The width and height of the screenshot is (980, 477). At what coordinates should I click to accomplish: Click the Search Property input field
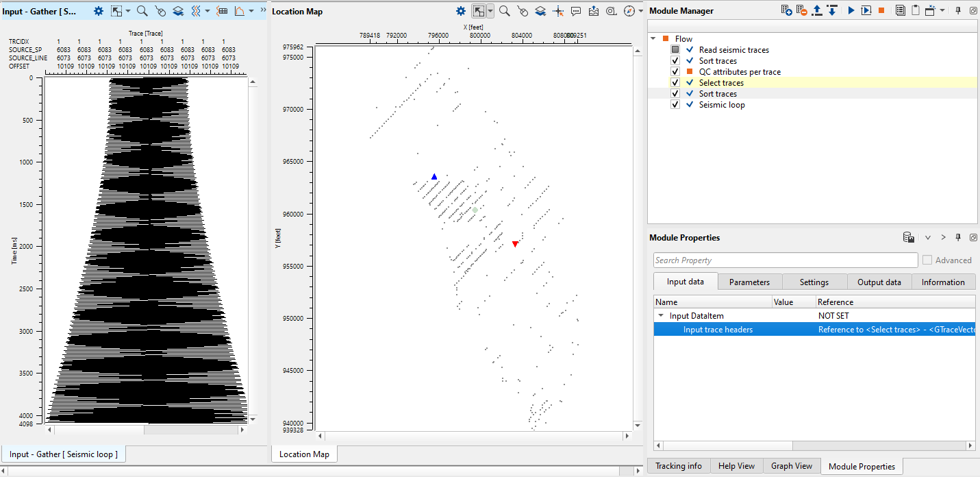tap(785, 260)
